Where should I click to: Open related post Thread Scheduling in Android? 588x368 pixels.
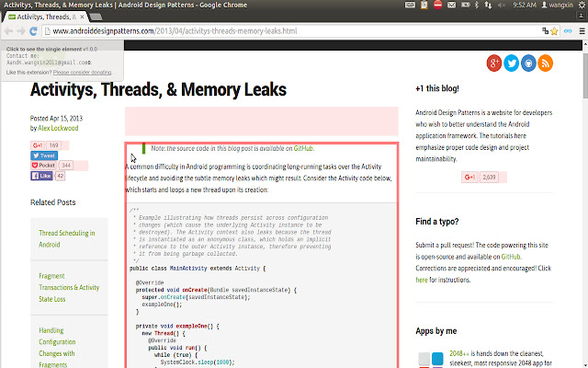pos(67,239)
